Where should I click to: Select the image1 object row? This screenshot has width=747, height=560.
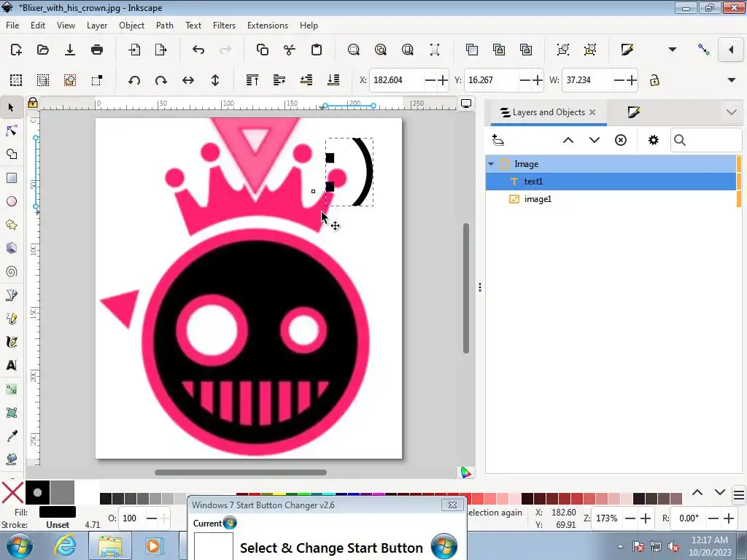point(611,199)
